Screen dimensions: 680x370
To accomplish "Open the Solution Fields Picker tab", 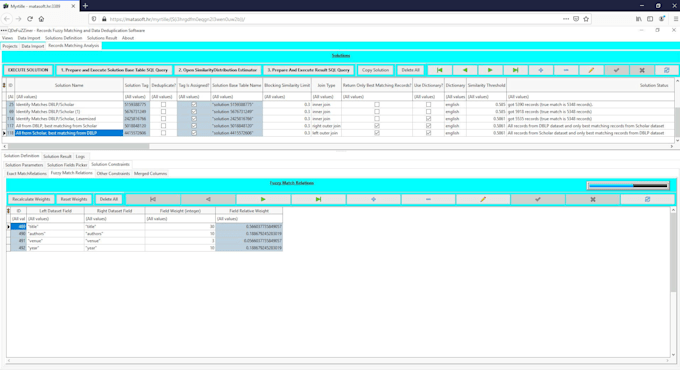I will point(67,165).
